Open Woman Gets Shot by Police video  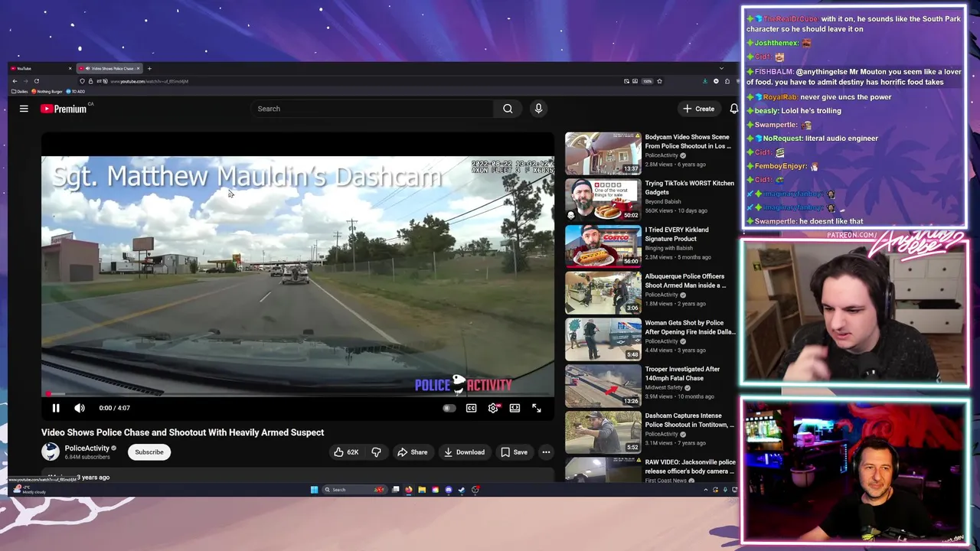[x=651, y=339]
